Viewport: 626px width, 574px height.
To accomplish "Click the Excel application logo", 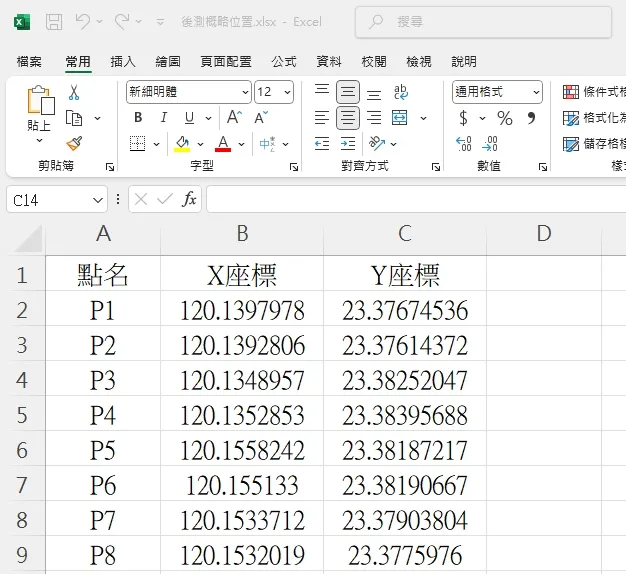I will pyautogui.click(x=22, y=22).
